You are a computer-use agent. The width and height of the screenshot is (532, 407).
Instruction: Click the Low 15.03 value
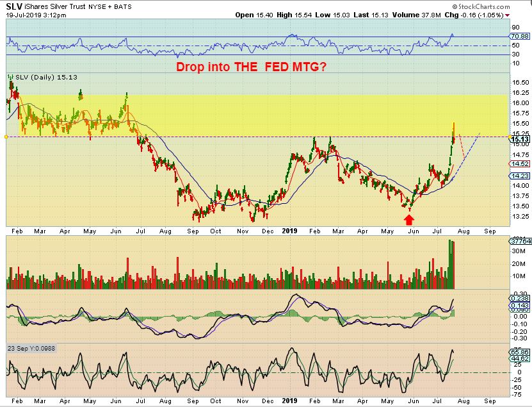pos(332,15)
